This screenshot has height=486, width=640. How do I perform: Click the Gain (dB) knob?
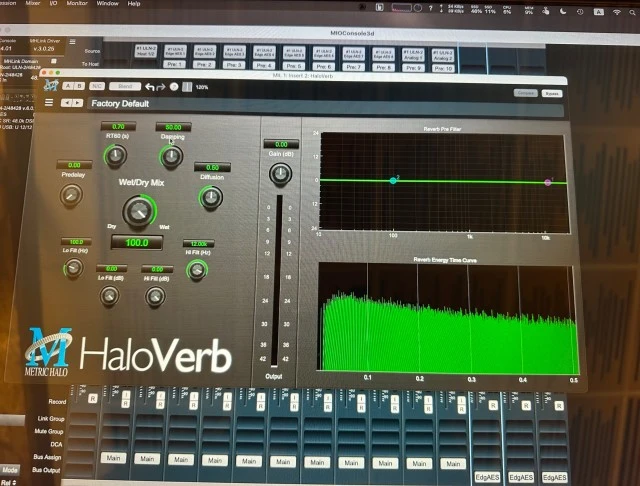click(280, 174)
